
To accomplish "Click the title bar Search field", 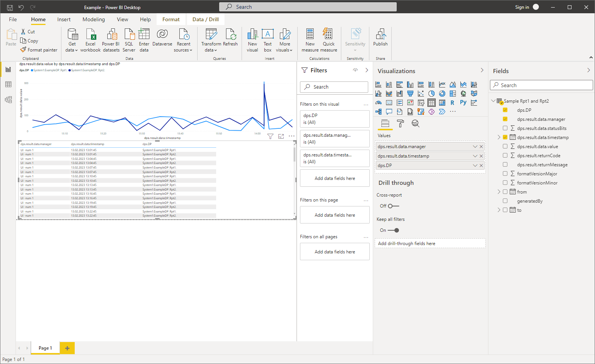I will (x=308, y=7).
